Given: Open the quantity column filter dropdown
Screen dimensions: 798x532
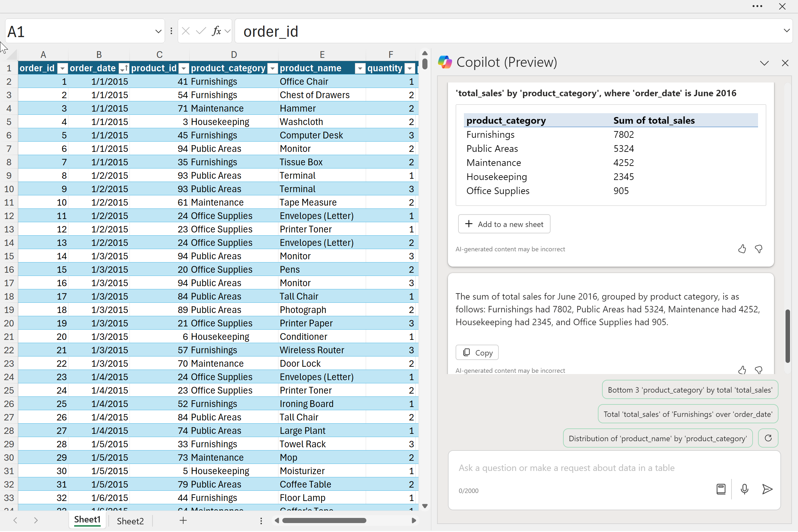Looking at the screenshot, I should click(410, 68).
